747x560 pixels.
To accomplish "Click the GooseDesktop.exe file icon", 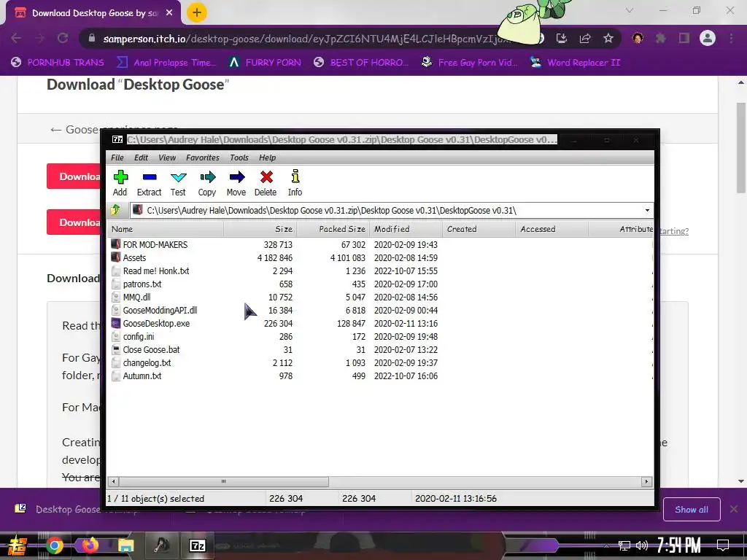I will [x=116, y=323].
